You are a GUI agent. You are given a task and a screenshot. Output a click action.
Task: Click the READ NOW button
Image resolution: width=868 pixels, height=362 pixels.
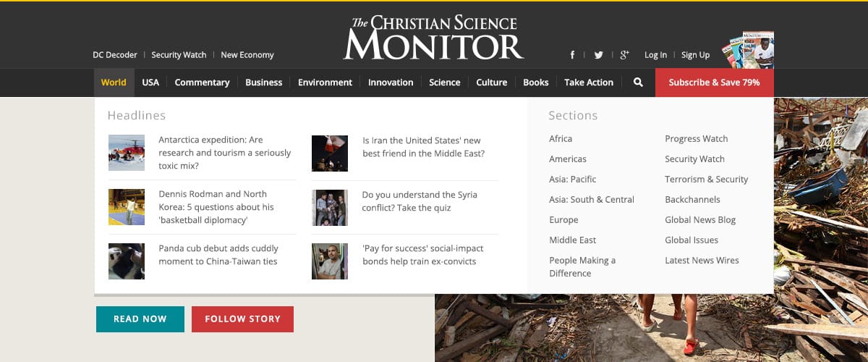click(140, 319)
